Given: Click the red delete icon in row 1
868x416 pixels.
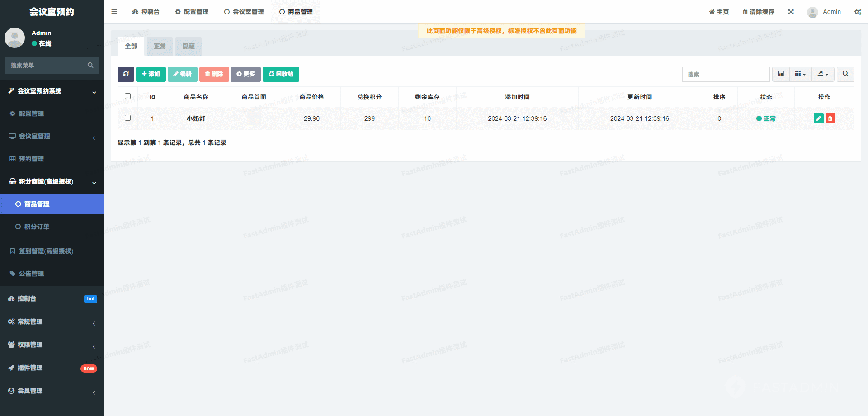Looking at the screenshot, I should tap(830, 118).
